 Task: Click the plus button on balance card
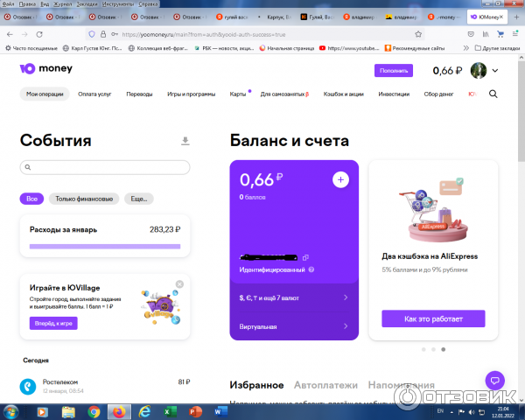tap(340, 180)
